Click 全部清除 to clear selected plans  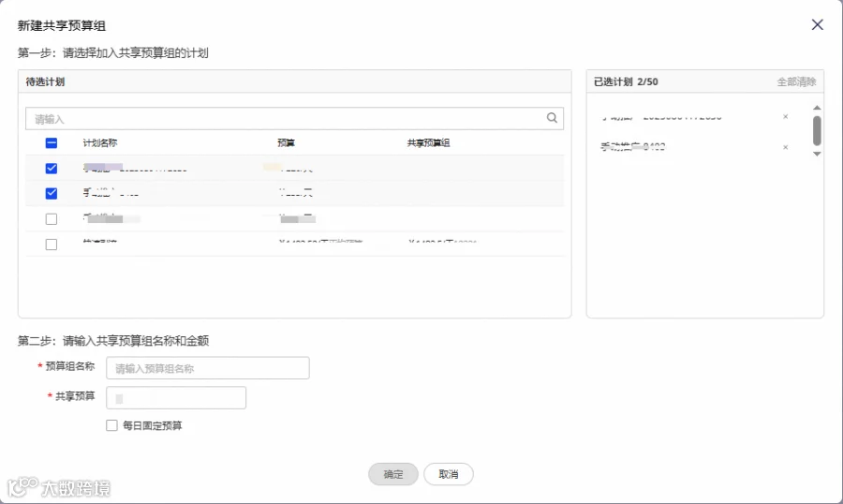pyautogui.click(x=796, y=82)
